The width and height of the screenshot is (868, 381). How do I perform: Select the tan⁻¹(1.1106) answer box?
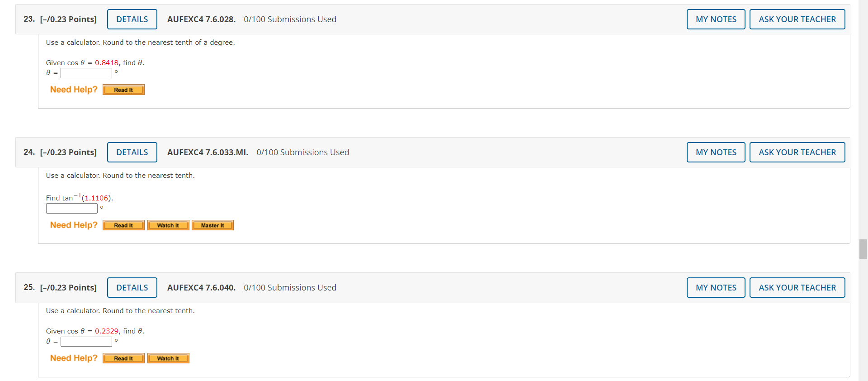click(x=71, y=208)
